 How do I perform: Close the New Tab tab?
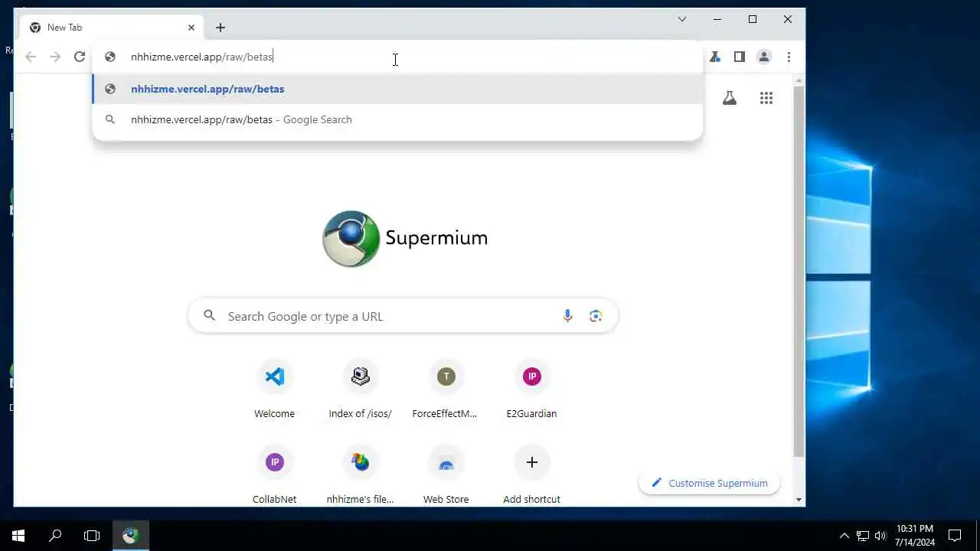click(191, 28)
